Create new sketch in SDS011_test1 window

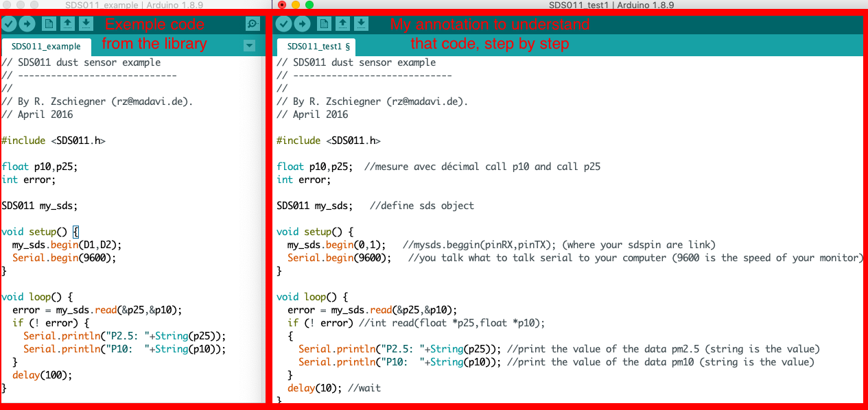[x=324, y=25]
